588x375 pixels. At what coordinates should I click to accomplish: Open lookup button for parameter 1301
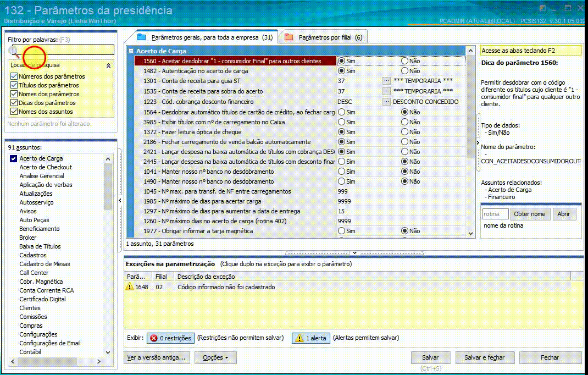pos(386,81)
